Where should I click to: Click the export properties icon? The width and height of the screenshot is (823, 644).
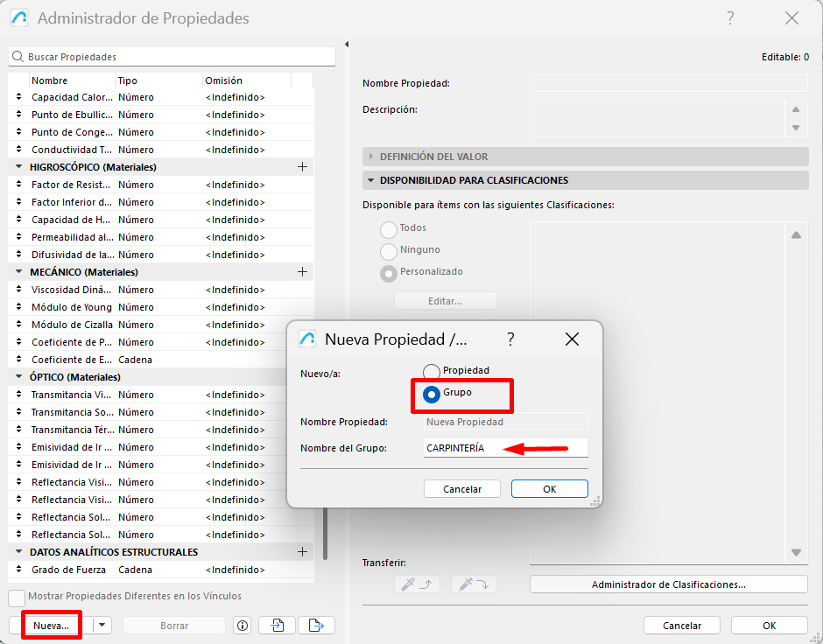(x=316, y=625)
